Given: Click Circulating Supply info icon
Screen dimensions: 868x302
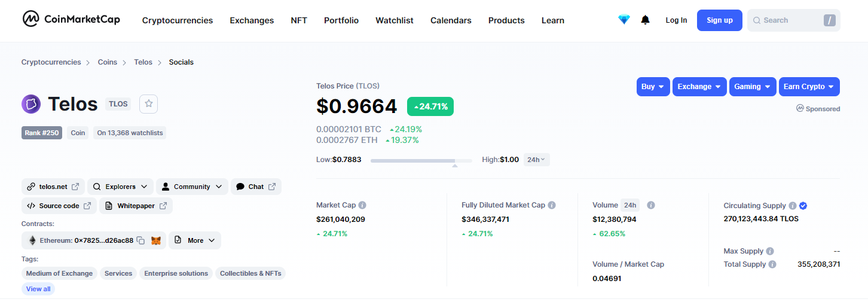Looking at the screenshot, I should [x=792, y=206].
